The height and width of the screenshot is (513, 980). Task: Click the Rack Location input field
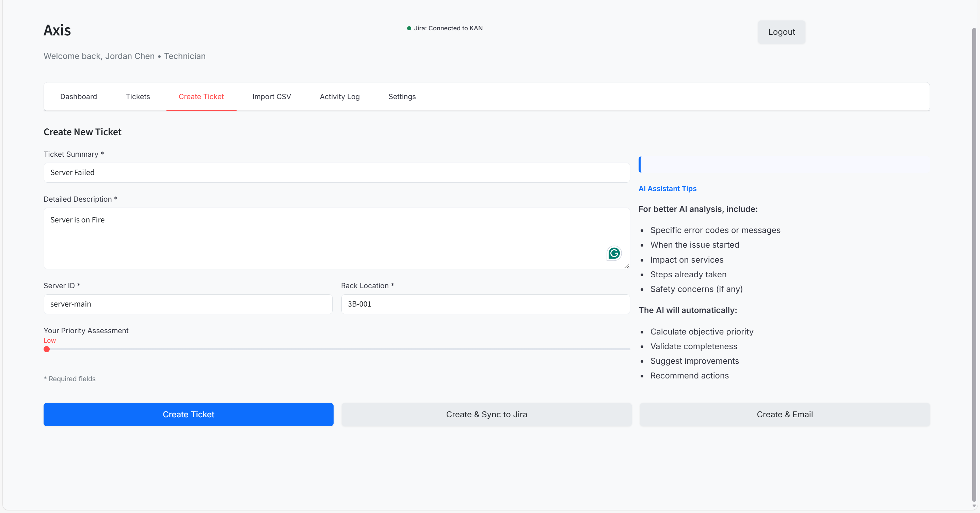[485, 304]
